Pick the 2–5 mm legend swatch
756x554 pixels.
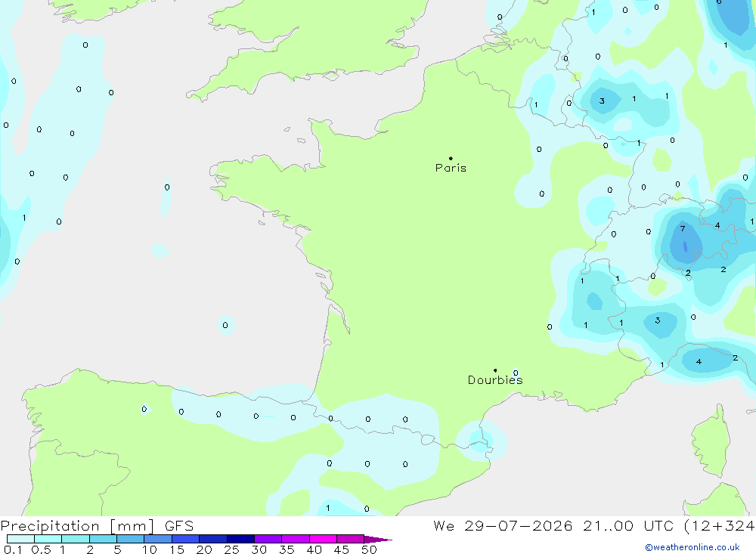coord(103,539)
